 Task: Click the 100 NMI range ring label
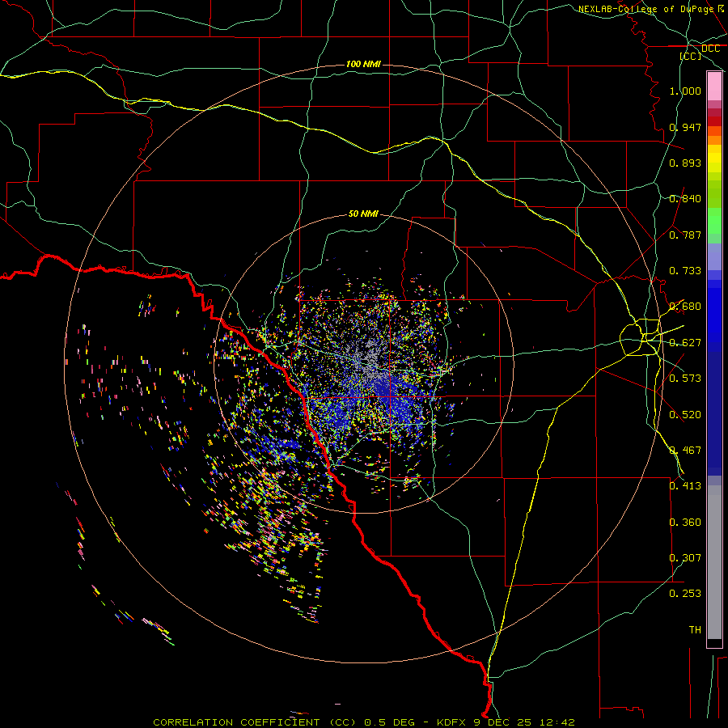(363, 64)
